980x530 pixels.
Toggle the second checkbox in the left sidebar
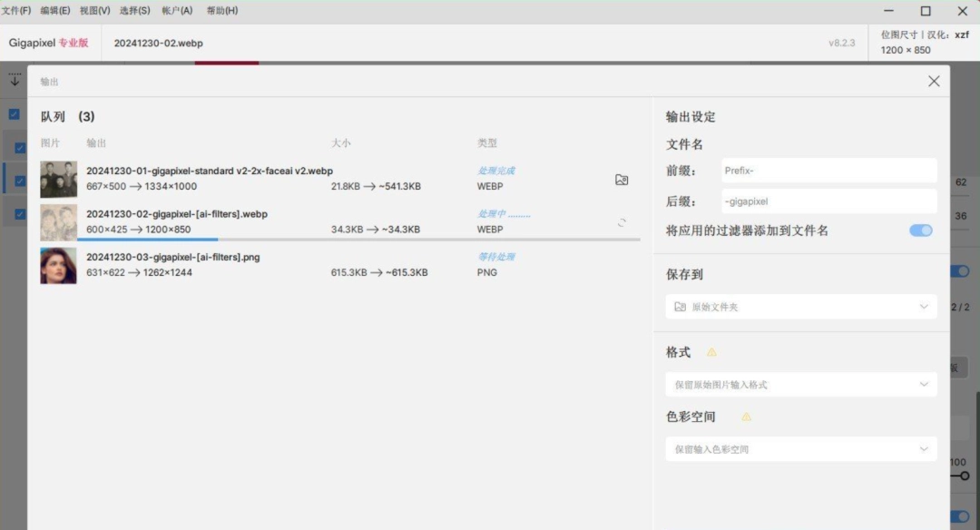click(20, 148)
